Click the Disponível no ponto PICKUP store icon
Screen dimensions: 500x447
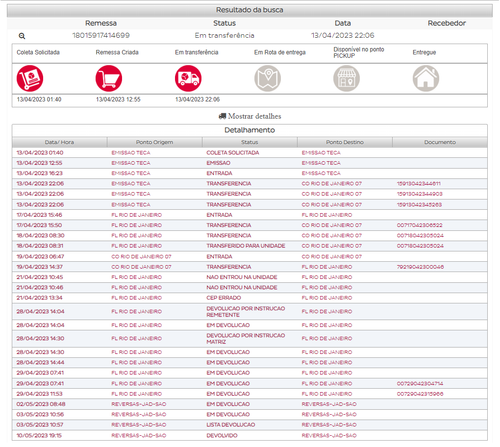(347, 78)
